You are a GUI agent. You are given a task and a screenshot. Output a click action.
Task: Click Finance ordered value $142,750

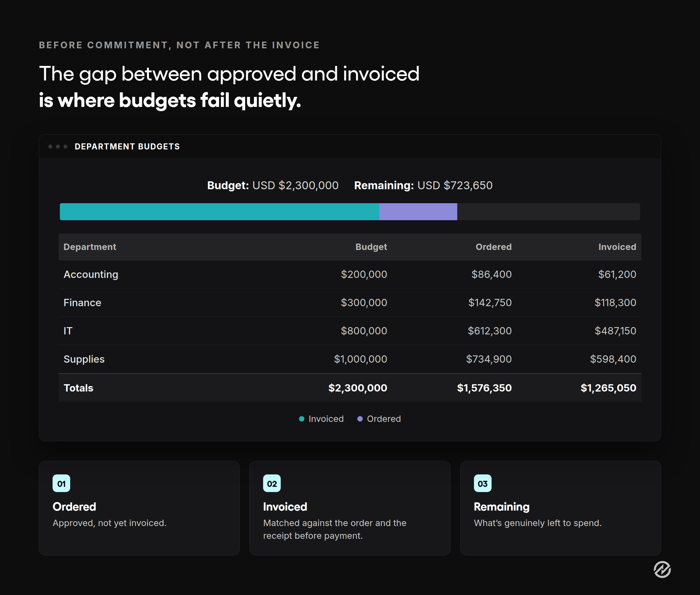pyautogui.click(x=490, y=303)
